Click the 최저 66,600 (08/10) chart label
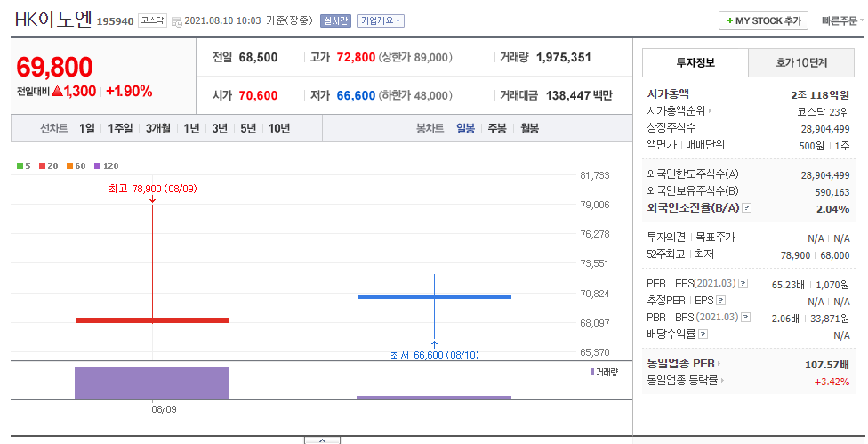868x444 pixels. pyautogui.click(x=435, y=355)
